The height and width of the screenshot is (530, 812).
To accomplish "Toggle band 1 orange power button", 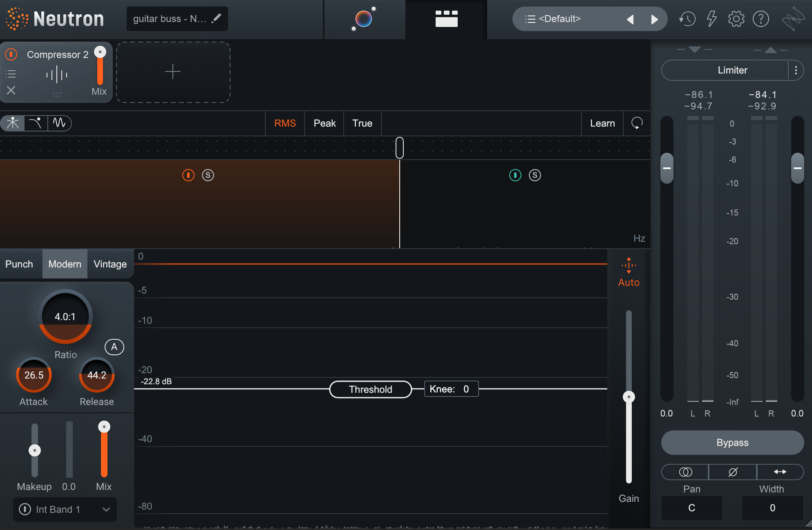I will click(x=188, y=175).
